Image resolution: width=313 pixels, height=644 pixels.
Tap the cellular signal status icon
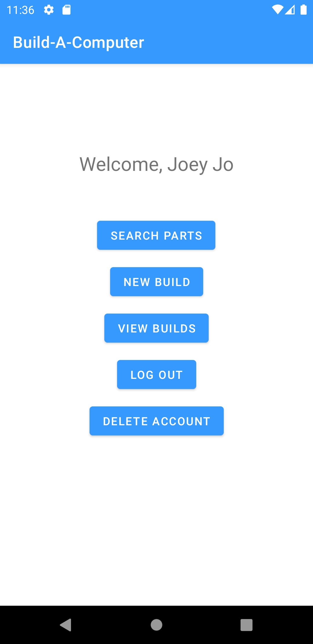pyautogui.click(x=291, y=10)
